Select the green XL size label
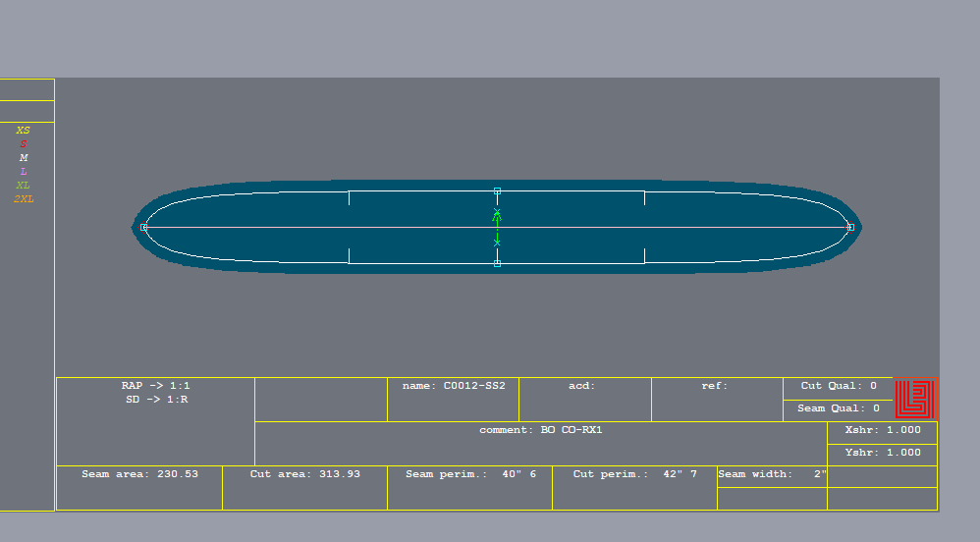980x542 pixels. (x=24, y=185)
